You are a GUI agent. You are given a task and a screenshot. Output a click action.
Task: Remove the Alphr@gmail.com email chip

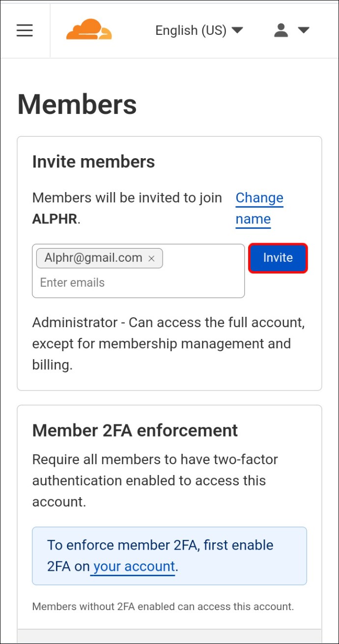click(152, 258)
